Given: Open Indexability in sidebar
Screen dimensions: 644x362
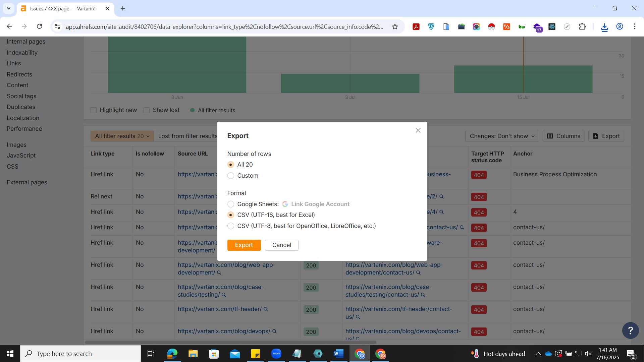Looking at the screenshot, I should click(x=22, y=53).
